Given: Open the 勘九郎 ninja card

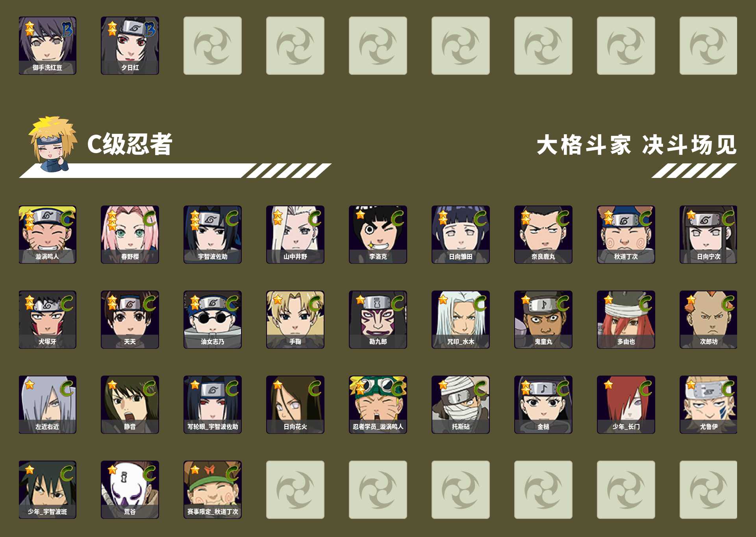Looking at the screenshot, I should (x=378, y=319).
